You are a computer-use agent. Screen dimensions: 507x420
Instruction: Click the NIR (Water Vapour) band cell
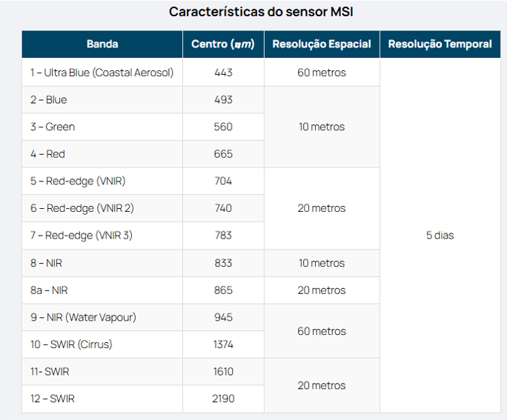click(x=102, y=317)
